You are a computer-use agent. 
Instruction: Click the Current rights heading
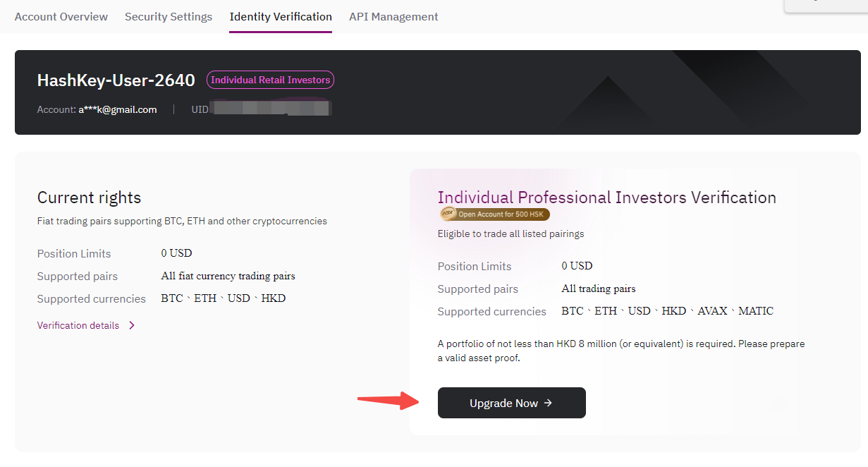pyautogui.click(x=89, y=198)
